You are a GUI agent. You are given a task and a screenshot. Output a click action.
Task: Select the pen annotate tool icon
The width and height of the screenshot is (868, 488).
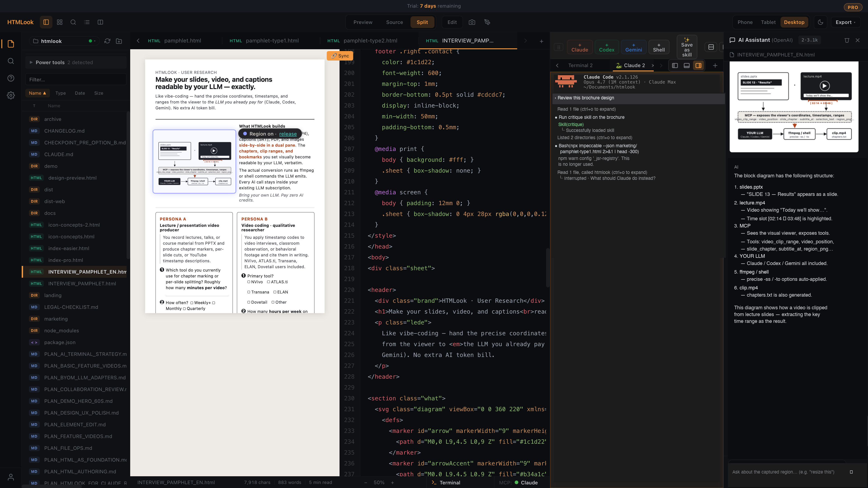[487, 22]
